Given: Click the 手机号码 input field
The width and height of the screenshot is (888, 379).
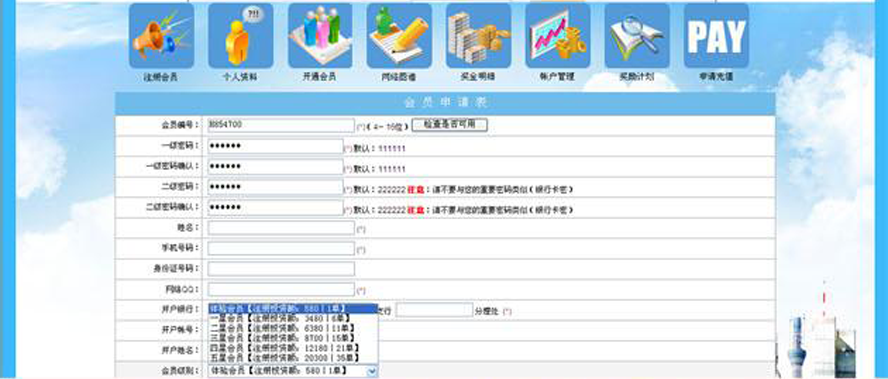Looking at the screenshot, I should tap(281, 248).
